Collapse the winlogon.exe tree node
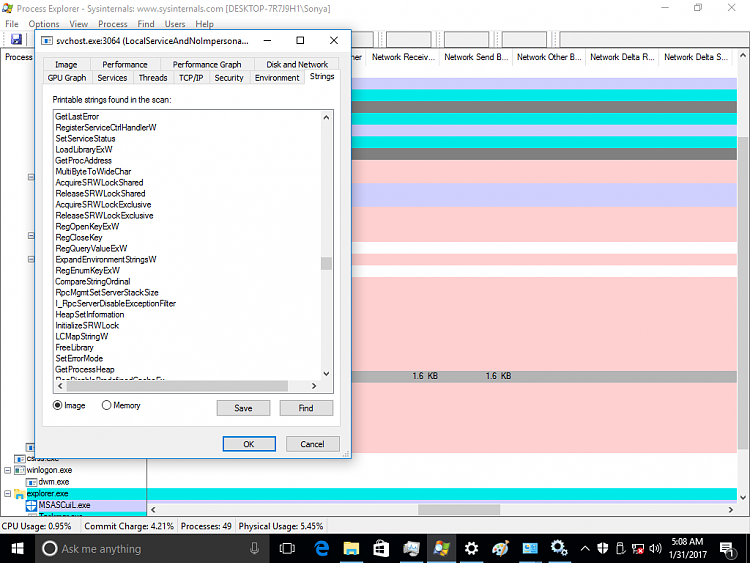Screen dimensions: 750x563 (x=8, y=470)
